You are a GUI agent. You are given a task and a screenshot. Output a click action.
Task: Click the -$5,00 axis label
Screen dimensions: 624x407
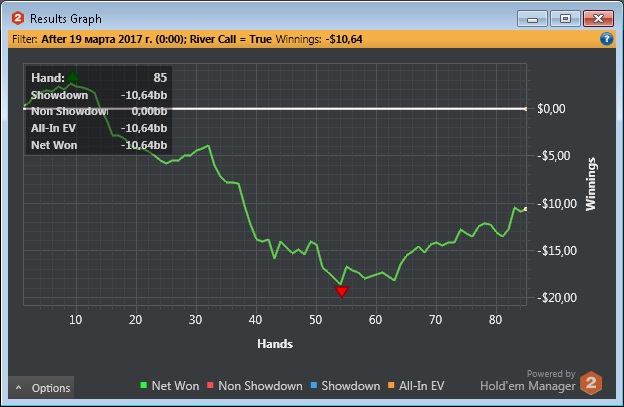[x=554, y=156]
